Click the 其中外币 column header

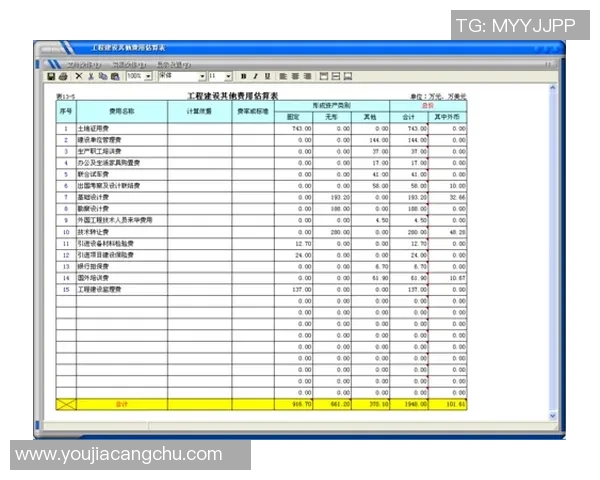447,117
